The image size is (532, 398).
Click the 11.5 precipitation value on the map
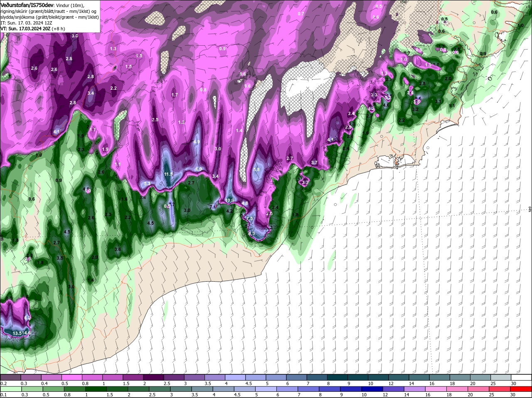click(168, 174)
